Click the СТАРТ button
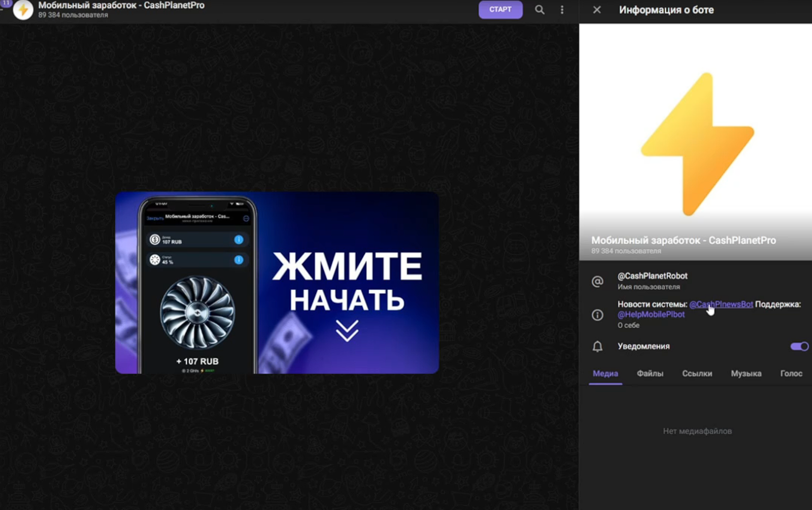This screenshot has height=510, width=812. point(500,10)
